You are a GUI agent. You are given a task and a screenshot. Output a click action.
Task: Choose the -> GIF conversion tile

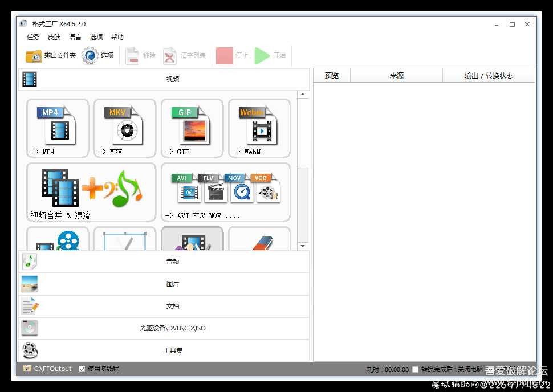[x=192, y=128]
